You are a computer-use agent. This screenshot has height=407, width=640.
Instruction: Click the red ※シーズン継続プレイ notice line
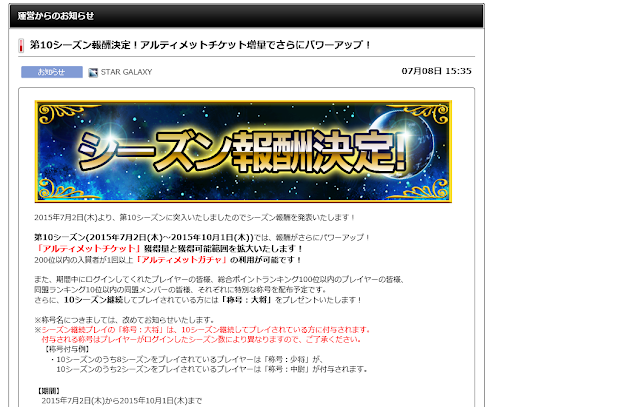click(202, 330)
